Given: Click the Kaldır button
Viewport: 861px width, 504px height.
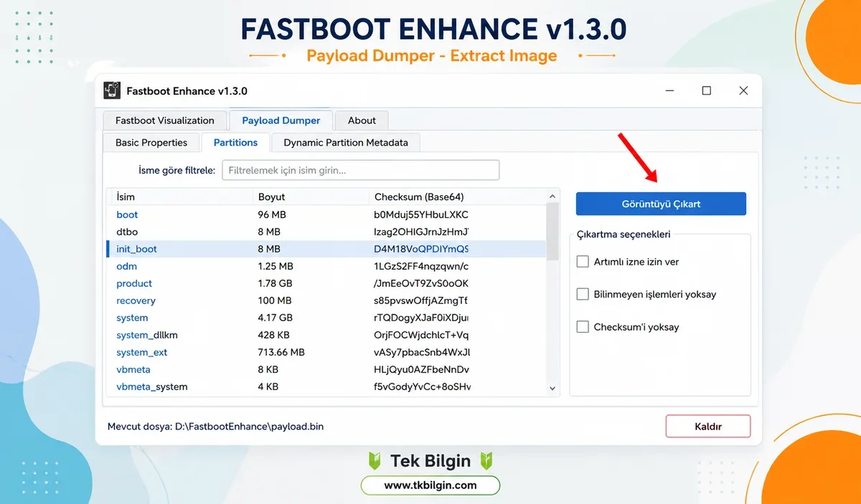Looking at the screenshot, I should (708, 426).
